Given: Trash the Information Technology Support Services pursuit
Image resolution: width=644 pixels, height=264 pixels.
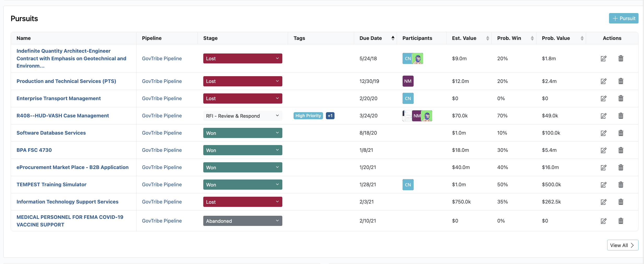Looking at the screenshot, I should click(x=621, y=202).
